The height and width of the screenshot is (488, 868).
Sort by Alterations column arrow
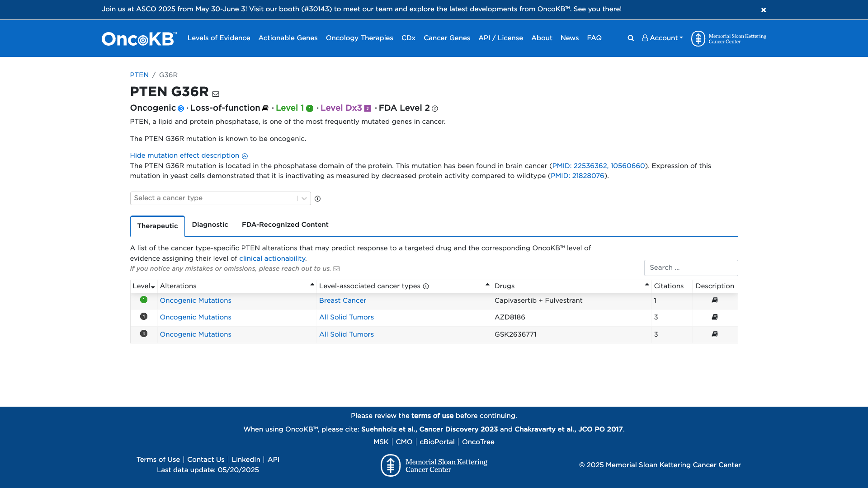coord(312,285)
